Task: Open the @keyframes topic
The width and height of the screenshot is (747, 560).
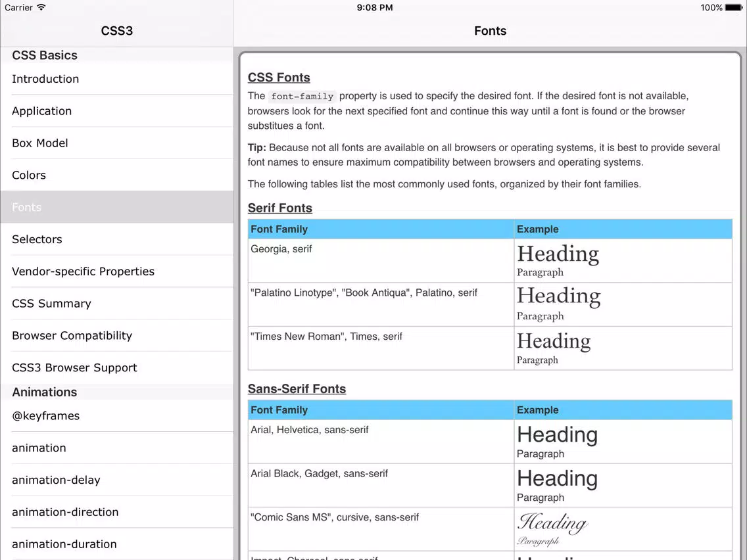Action: 117,415
